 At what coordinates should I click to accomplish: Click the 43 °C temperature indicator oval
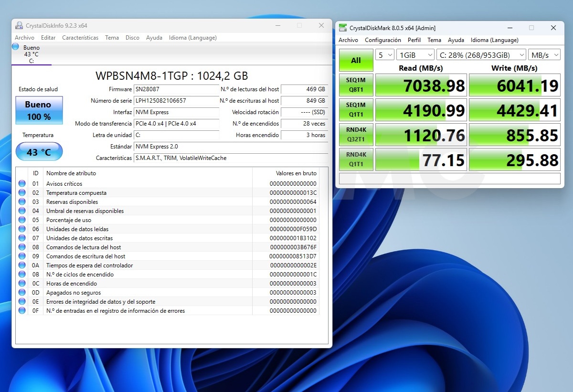(39, 151)
